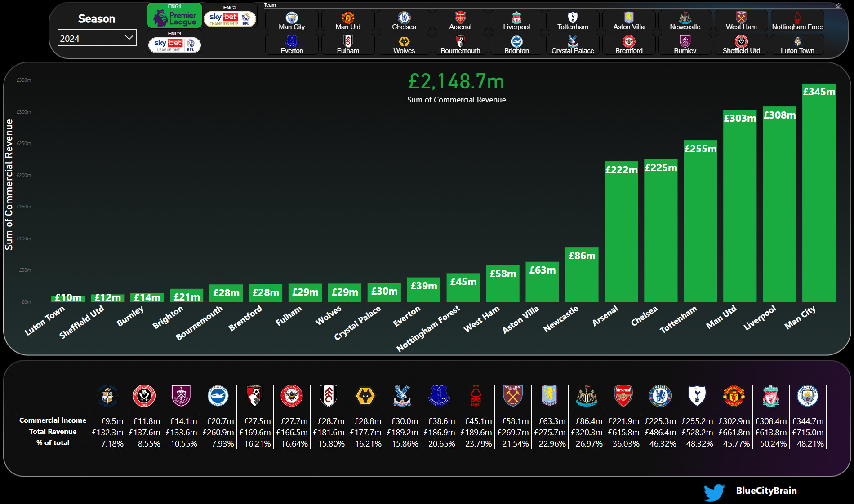Viewport: 854px width, 504px height.
Task: Click the Tottenham crest in table
Action: [697, 396]
